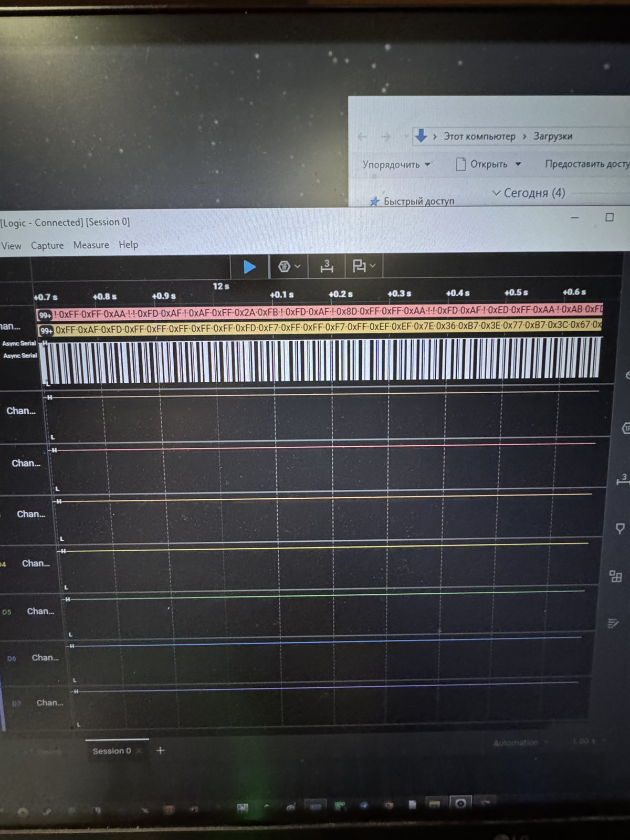Viewport: 630px width, 840px height.
Task: Select 'Быстрый доступ' in Explorer sidebar
Action: [412, 202]
